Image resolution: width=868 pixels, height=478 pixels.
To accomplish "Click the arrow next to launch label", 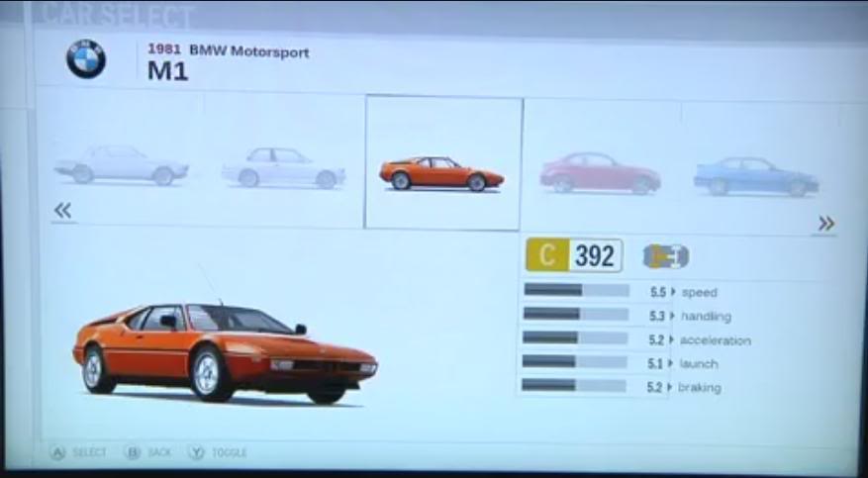I will [670, 363].
